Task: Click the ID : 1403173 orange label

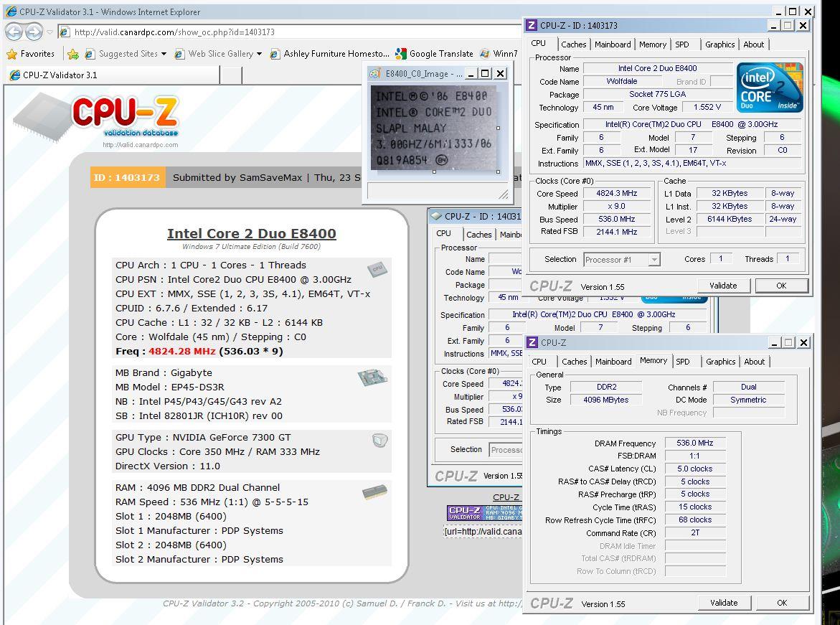Action: pyautogui.click(x=126, y=177)
